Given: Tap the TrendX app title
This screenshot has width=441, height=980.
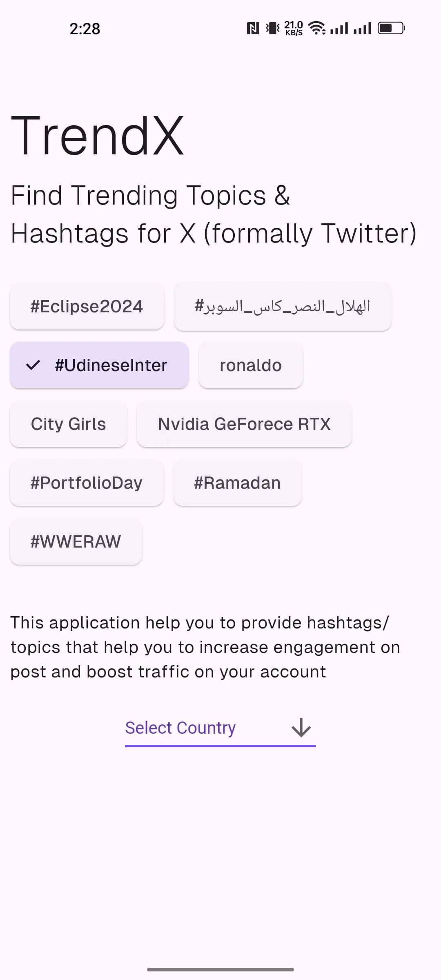Looking at the screenshot, I should 97,136.
